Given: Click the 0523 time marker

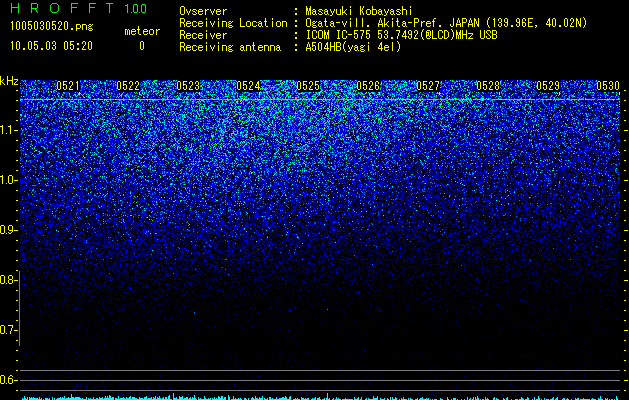Looking at the screenshot, I should tap(188, 86).
